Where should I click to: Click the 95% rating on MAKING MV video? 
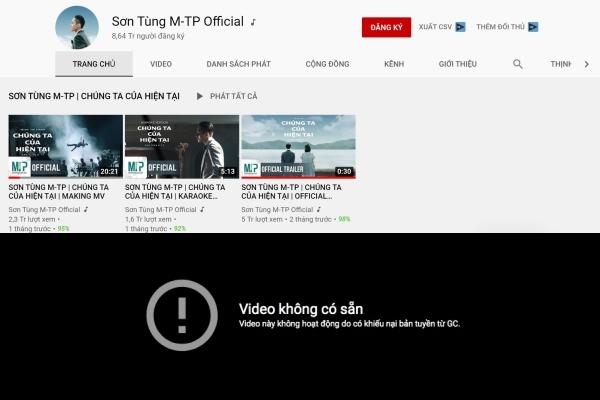[63, 229]
